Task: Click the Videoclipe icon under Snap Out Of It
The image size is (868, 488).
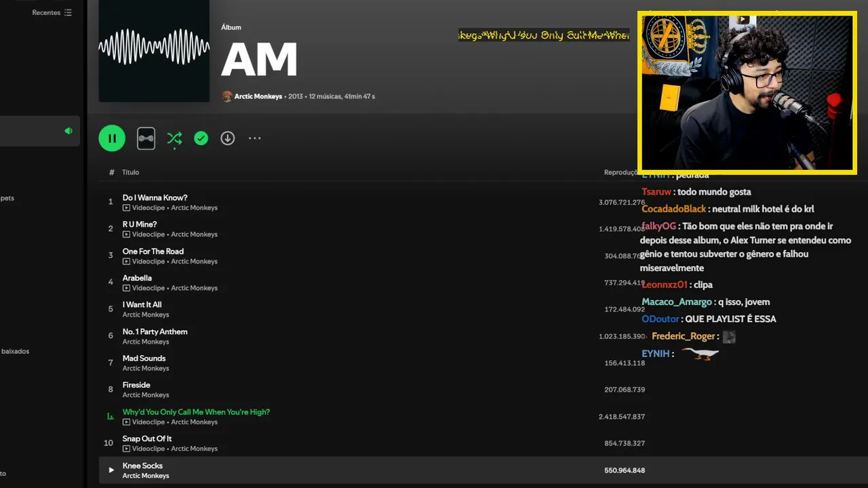Action: pyautogui.click(x=126, y=449)
